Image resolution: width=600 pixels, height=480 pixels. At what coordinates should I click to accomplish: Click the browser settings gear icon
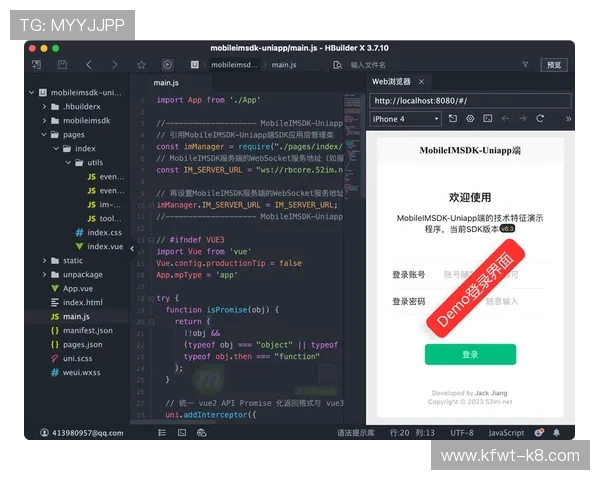(x=470, y=118)
